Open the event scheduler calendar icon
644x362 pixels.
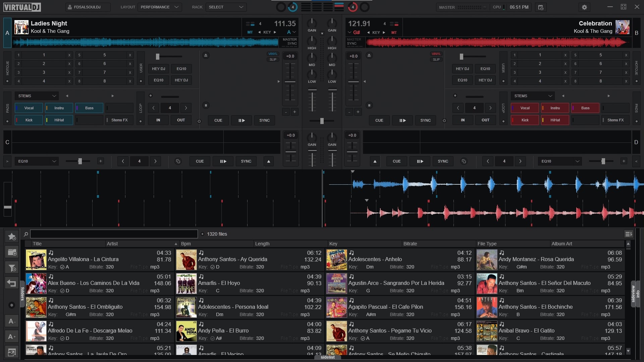[540, 7]
